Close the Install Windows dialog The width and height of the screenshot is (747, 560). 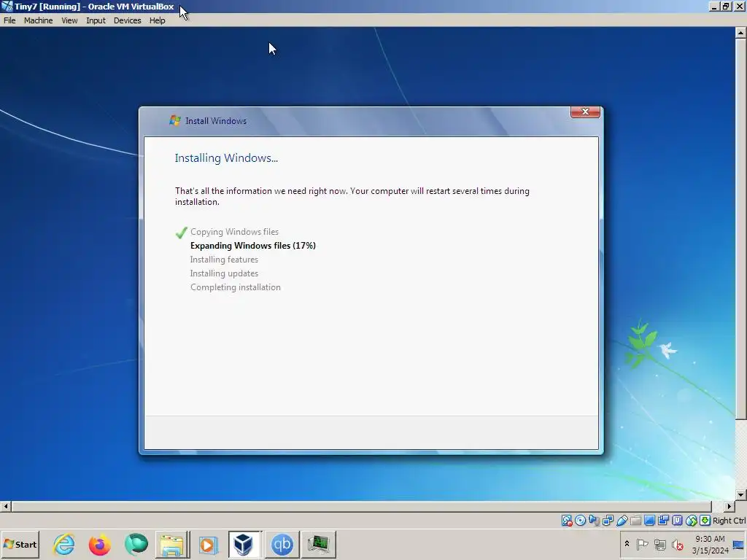585,112
